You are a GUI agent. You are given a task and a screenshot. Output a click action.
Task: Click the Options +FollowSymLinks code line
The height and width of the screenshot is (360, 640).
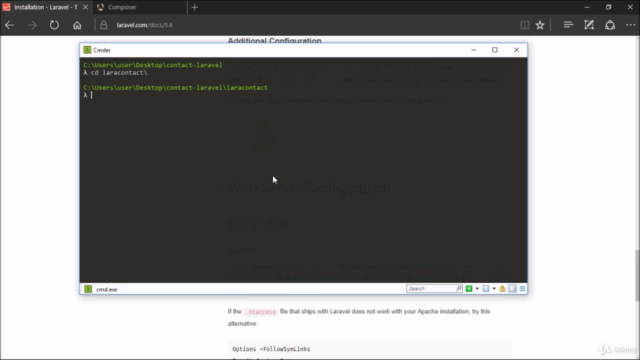tap(271, 349)
